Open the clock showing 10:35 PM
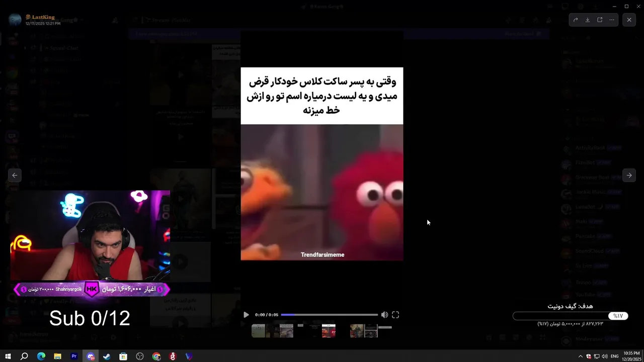The height and width of the screenshot is (362, 644). click(631, 356)
